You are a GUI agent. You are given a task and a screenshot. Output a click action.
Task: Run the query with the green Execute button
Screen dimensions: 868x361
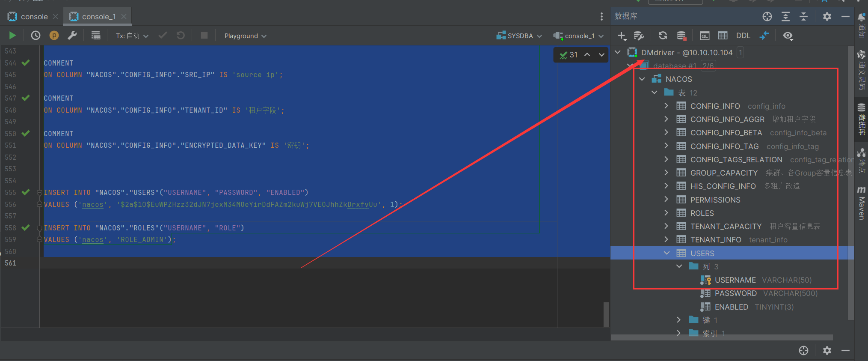click(12, 36)
